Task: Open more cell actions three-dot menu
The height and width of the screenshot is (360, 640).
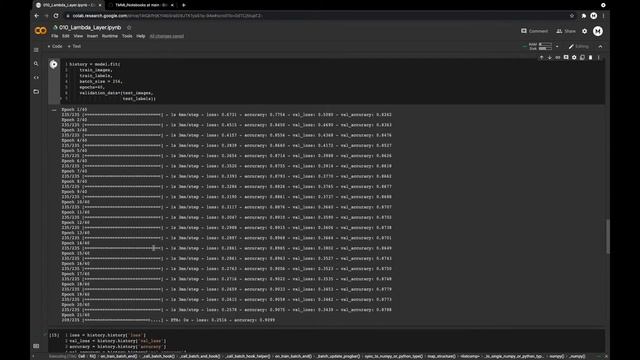Action: 599,58
